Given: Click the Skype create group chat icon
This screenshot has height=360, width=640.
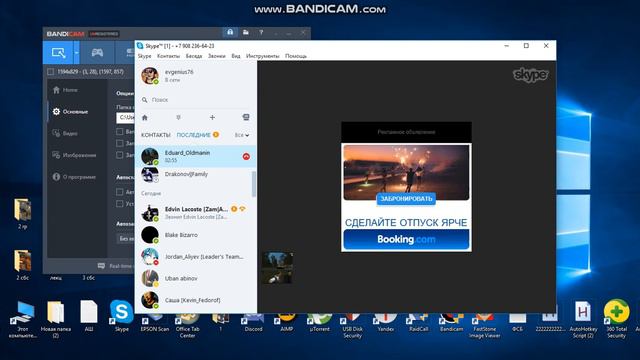Looking at the screenshot, I should click(246, 118).
